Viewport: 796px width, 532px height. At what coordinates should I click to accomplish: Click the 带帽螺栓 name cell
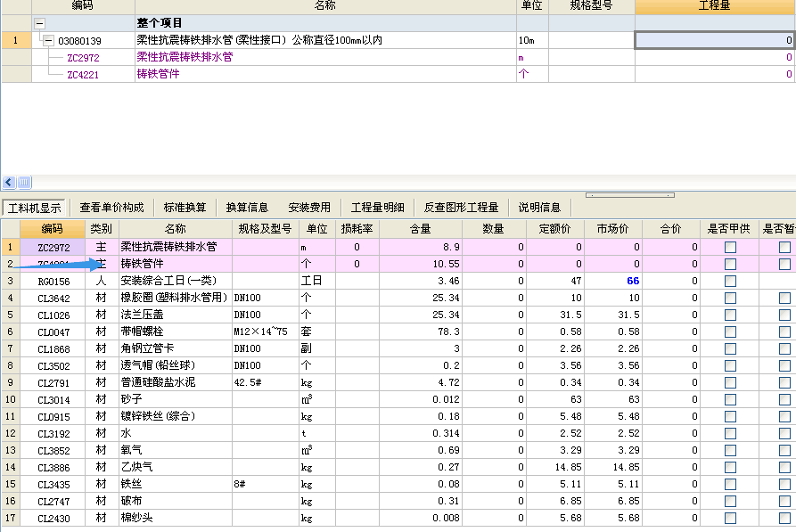coord(176,331)
